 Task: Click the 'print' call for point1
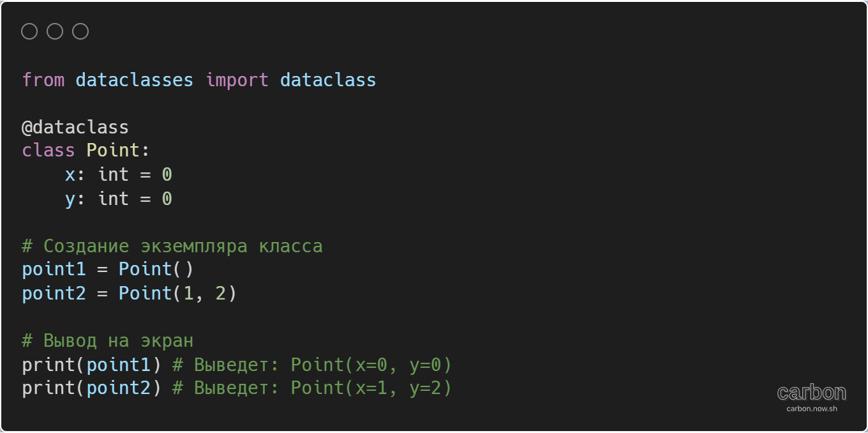click(x=49, y=365)
